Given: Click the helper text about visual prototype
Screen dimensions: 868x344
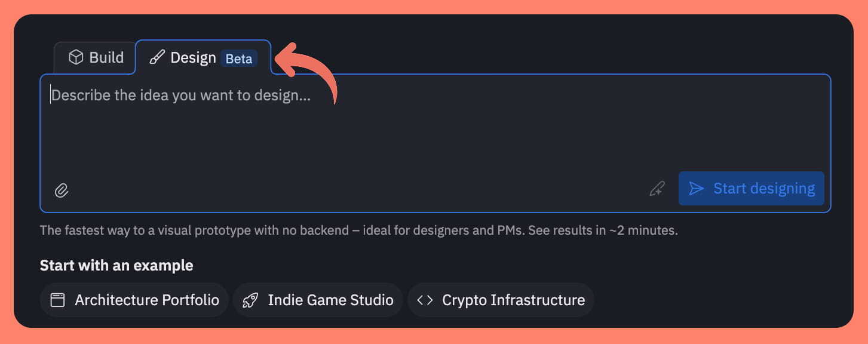Looking at the screenshot, I should pyautogui.click(x=359, y=231).
